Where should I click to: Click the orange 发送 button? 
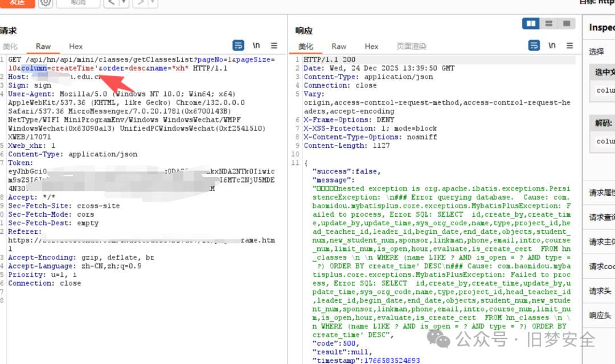click(x=17, y=3)
